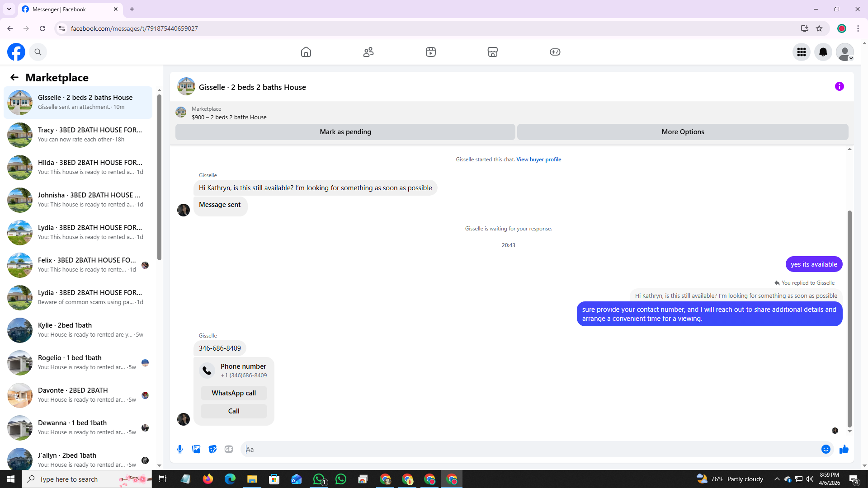Click the address bar URL
Screen dimensions: 868x488
tap(134, 28)
